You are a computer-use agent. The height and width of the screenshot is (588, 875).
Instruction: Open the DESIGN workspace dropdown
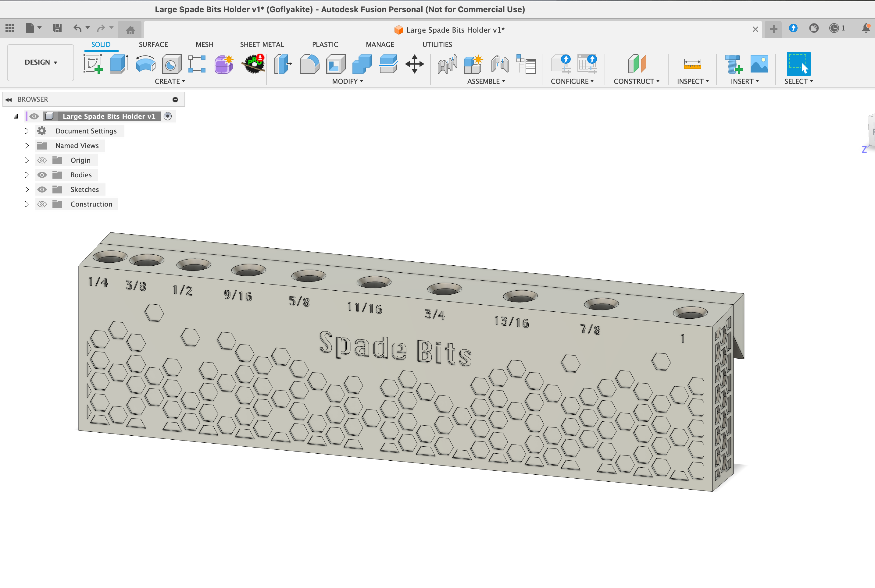coord(41,62)
